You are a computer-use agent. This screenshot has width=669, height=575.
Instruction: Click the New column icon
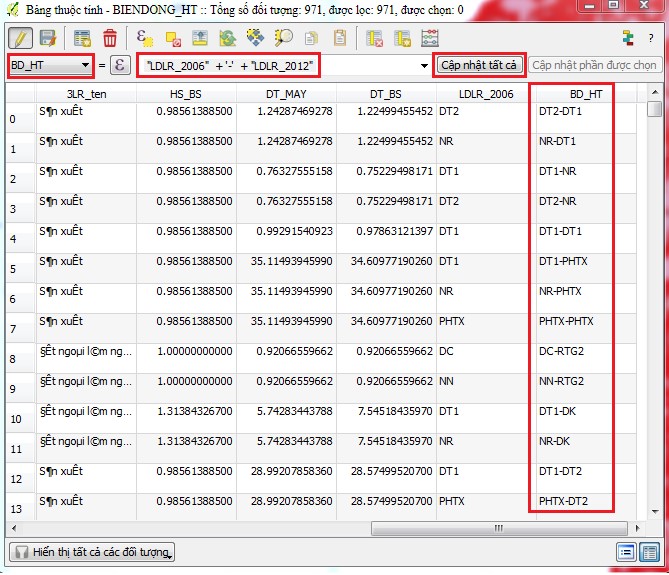click(402, 38)
